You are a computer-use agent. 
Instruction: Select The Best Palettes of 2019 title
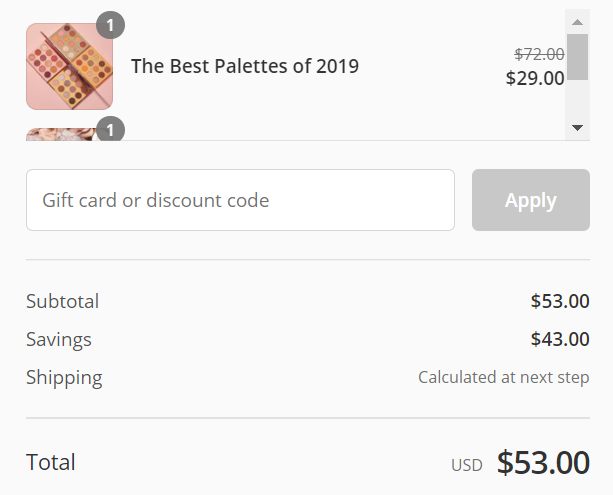pos(245,66)
